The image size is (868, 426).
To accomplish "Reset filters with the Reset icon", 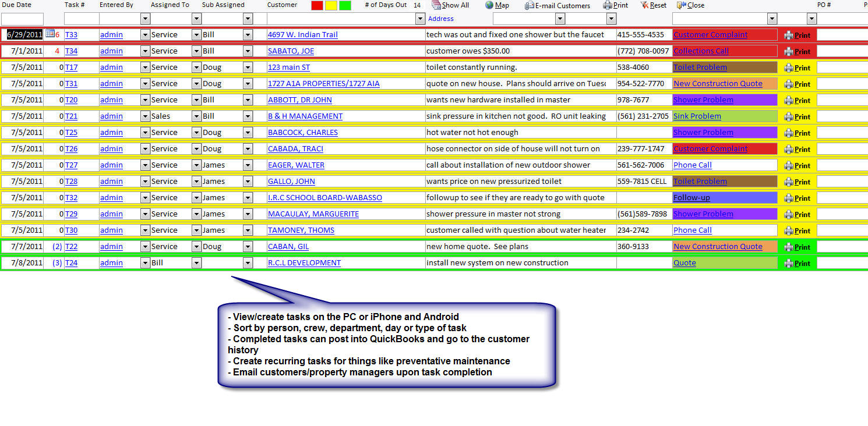I will point(644,5).
